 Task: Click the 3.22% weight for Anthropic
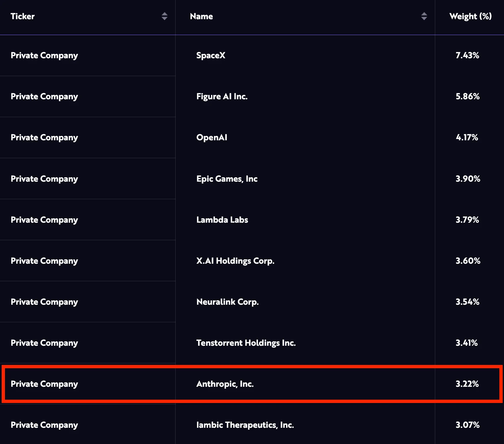[x=467, y=384]
